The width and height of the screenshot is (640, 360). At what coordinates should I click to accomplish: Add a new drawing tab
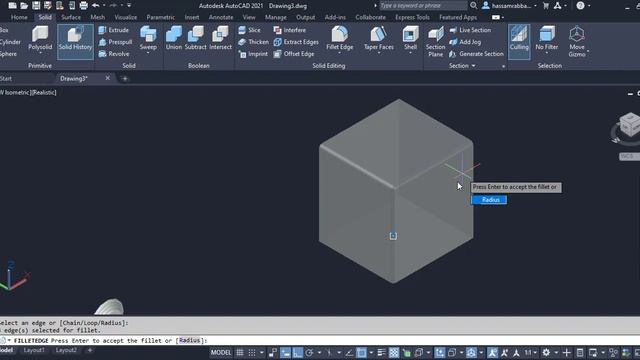point(125,78)
